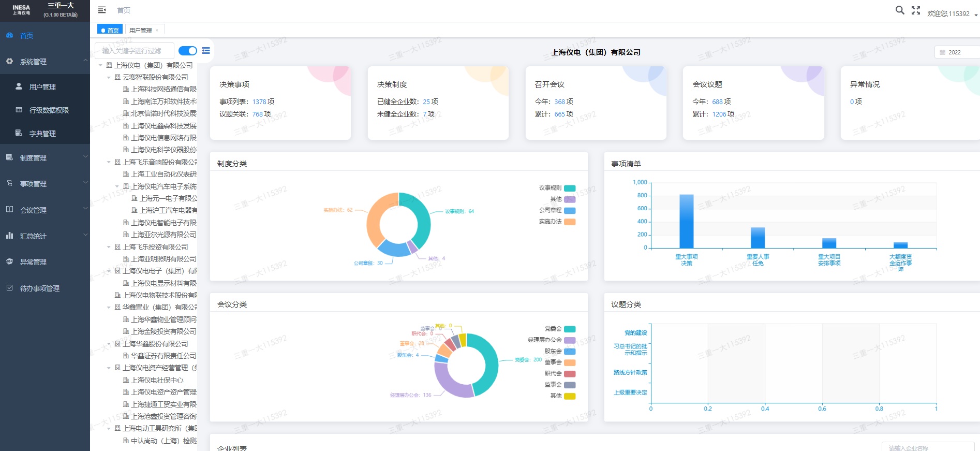Screen dimensions: 980x451
Task: Click building icon of 上海亚尔光源有限公司
Action: pyautogui.click(x=126, y=235)
